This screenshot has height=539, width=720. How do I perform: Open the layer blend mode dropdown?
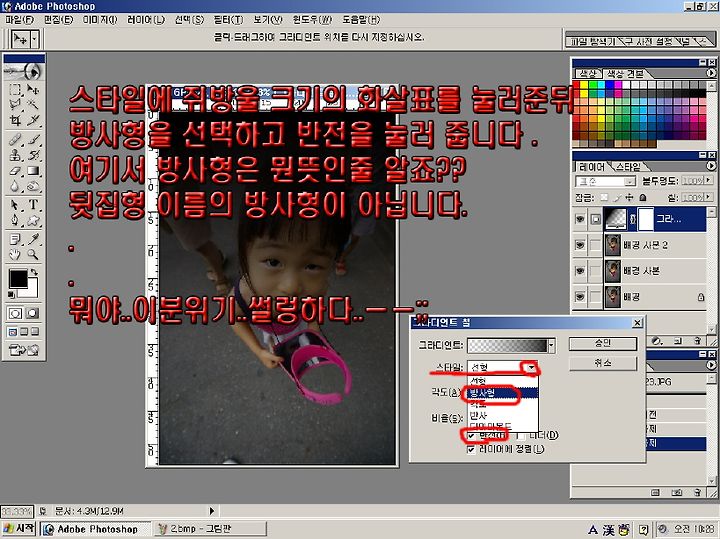(605, 181)
